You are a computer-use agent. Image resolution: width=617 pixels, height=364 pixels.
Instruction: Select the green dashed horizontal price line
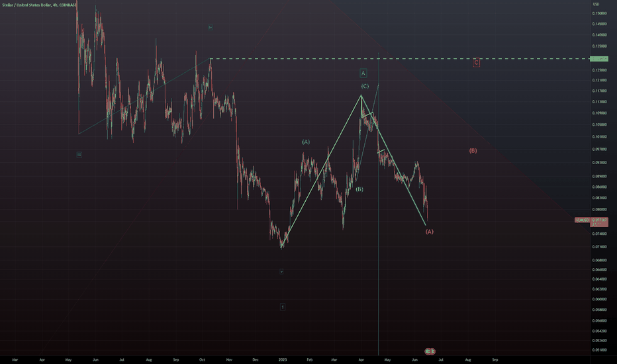coord(400,59)
